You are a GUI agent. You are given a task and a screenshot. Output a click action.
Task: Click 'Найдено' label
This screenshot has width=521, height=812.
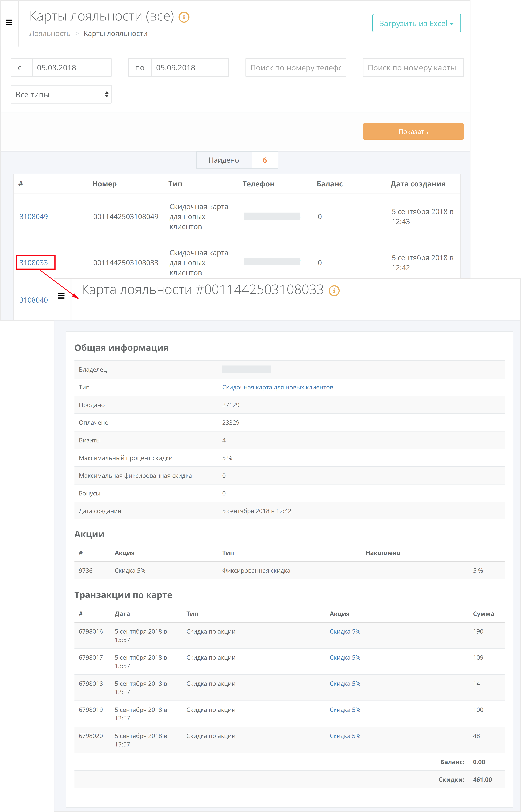click(x=224, y=160)
